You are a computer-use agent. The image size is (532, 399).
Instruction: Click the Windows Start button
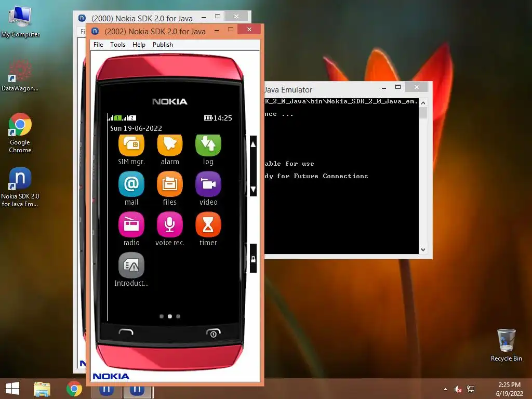coord(12,389)
